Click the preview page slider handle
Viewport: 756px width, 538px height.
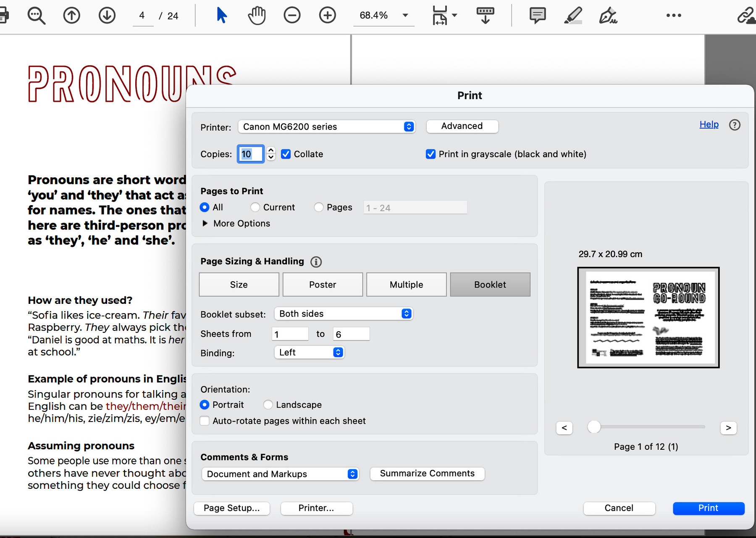(594, 427)
